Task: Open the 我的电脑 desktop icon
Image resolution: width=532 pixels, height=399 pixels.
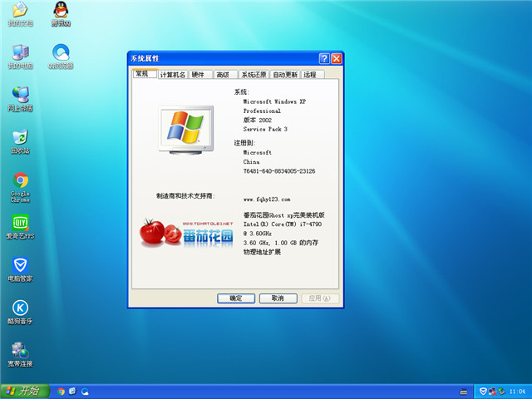Action: pos(20,57)
